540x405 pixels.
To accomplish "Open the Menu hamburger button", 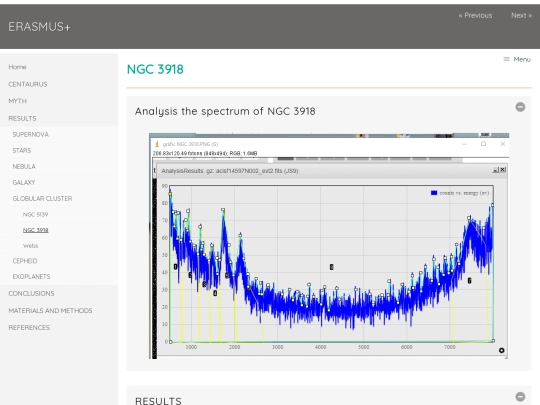I will coord(517,59).
